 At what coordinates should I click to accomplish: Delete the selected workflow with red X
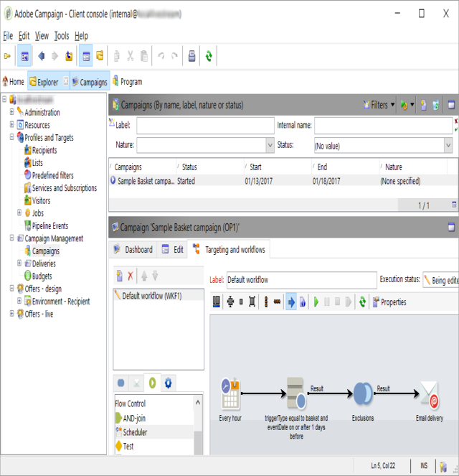[x=131, y=276]
